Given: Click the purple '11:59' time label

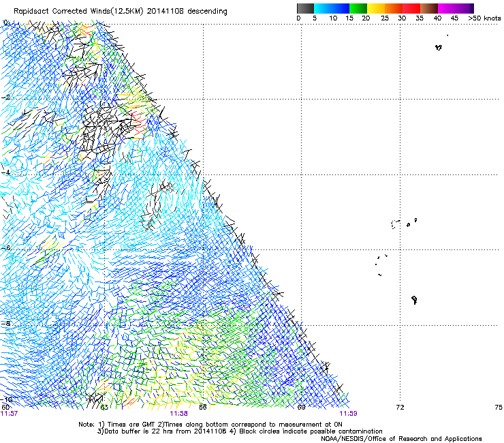Looking at the screenshot, I should [348, 414].
